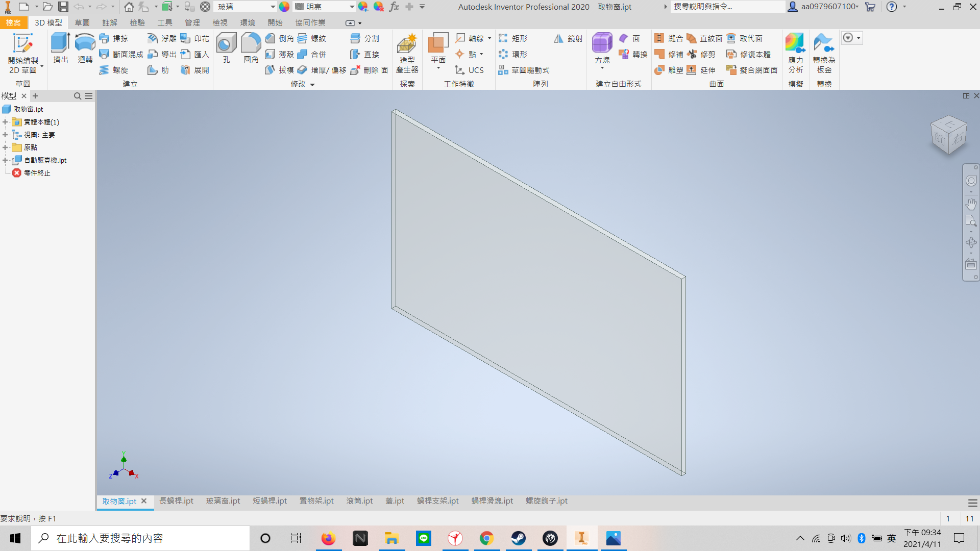This screenshot has width=980, height=551.
Task: Expand the 實體本體(1) tree node
Action: point(5,122)
